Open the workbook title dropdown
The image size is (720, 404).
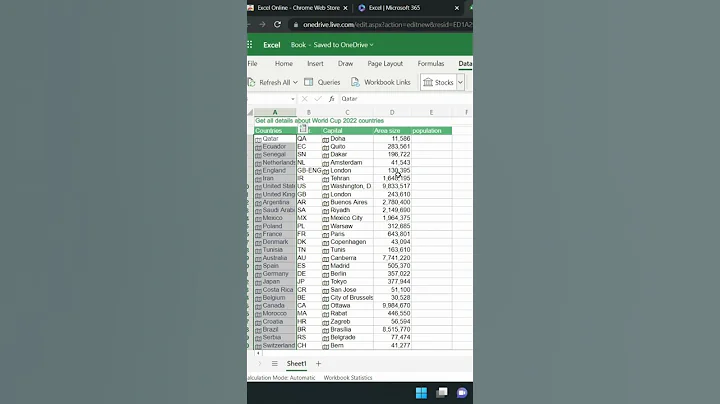[371, 45]
